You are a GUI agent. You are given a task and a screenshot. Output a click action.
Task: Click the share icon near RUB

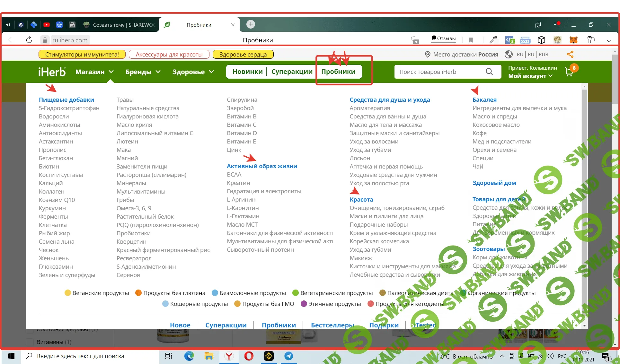coord(571,54)
